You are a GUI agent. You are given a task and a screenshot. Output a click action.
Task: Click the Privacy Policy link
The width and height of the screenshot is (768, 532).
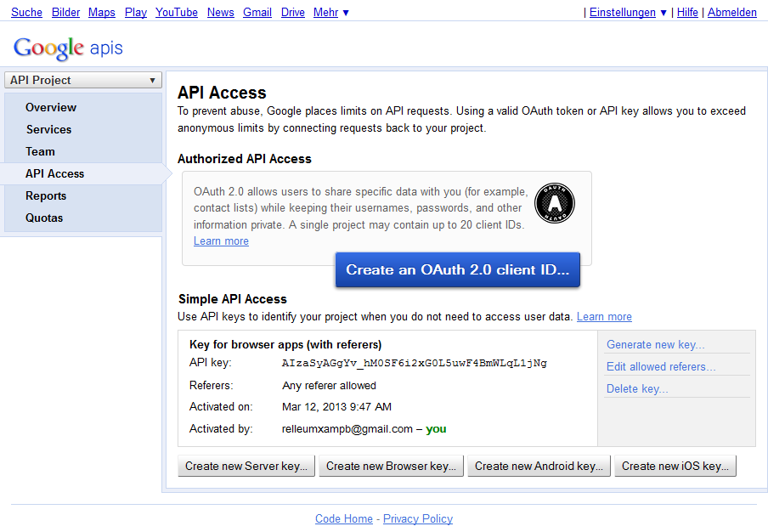coord(417,518)
